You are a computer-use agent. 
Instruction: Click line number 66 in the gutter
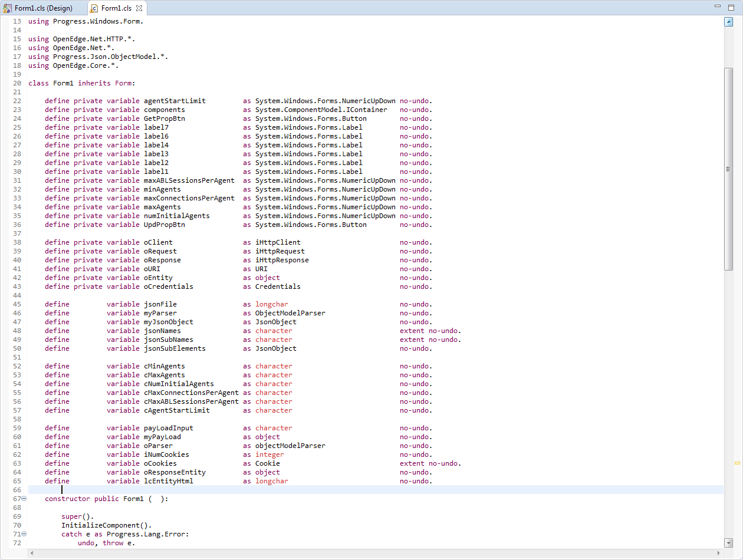[17, 490]
